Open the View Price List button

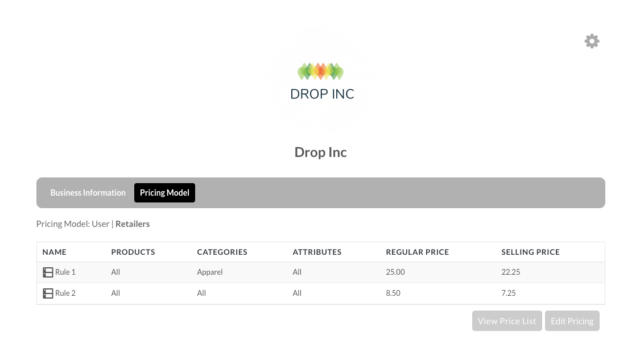point(507,321)
